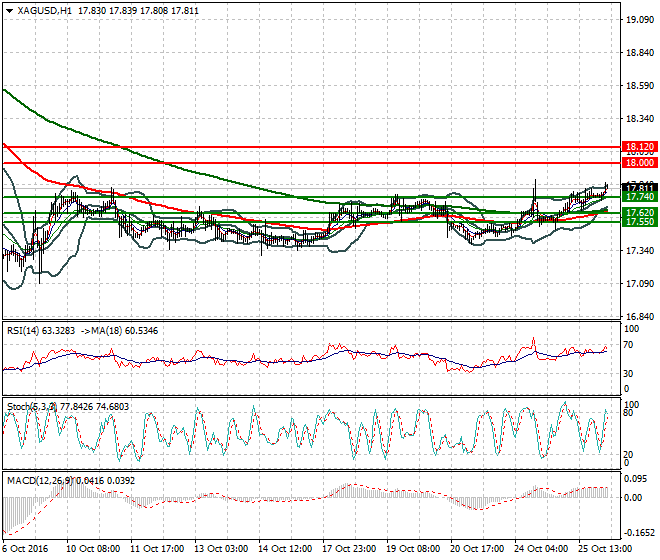The image size is (660, 560).
Task: Click the 10 Oct 08:00 time label
Action: 93,549
